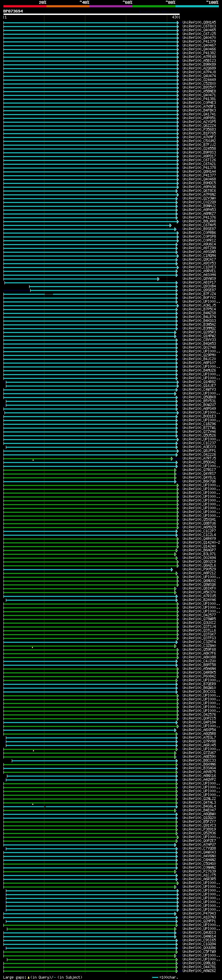The width and height of the screenshot is (222, 980).
Task: Click hit label UniRef100_P27639
Action: (199, 871)
